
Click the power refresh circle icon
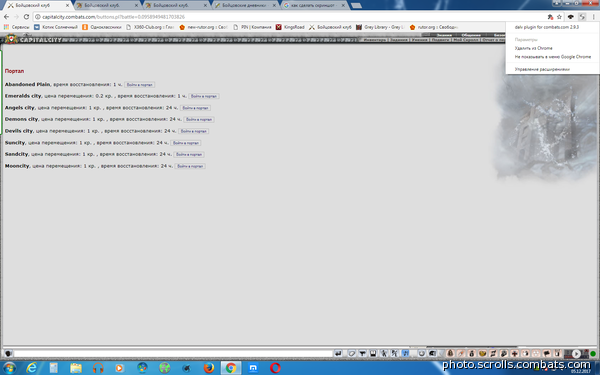tap(422, 354)
